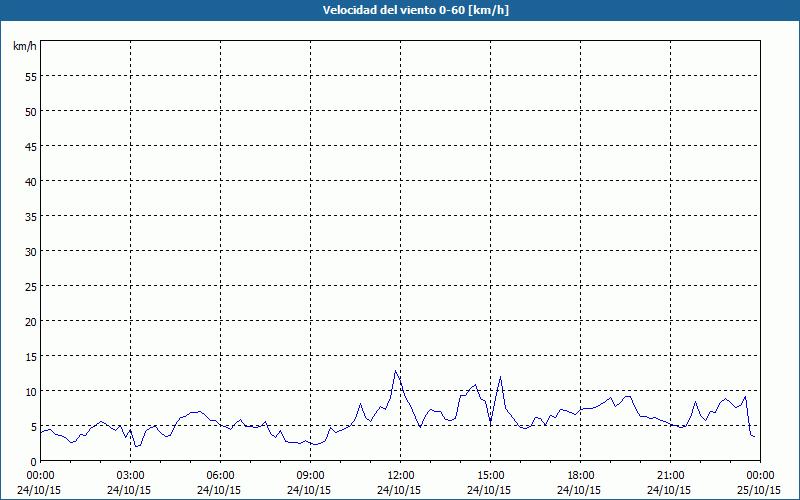This screenshot has width=800, height=500.
Task: Click the Y-axis value 5
Action: click(x=34, y=426)
